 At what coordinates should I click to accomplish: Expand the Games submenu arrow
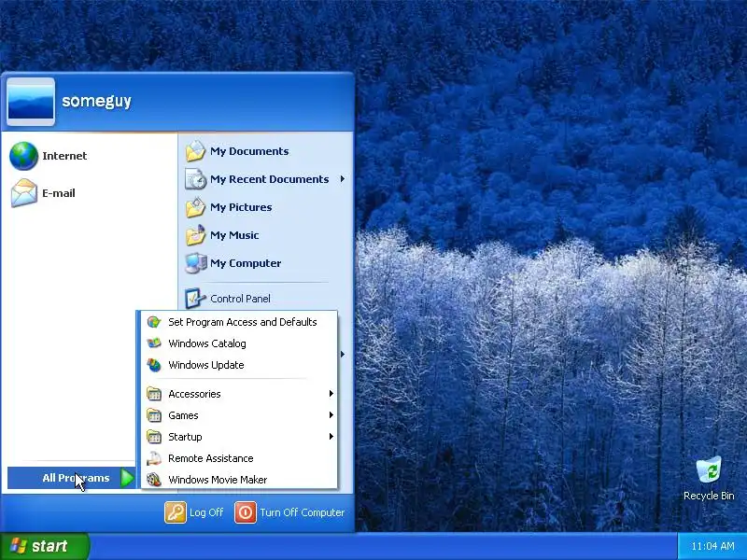pyautogui.click(x=331, y=414)
